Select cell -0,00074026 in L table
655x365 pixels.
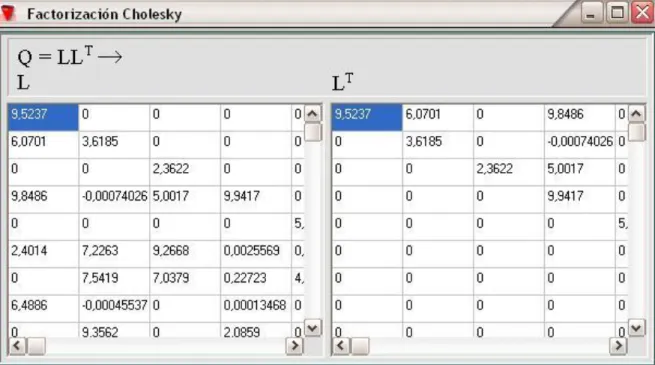114,199
